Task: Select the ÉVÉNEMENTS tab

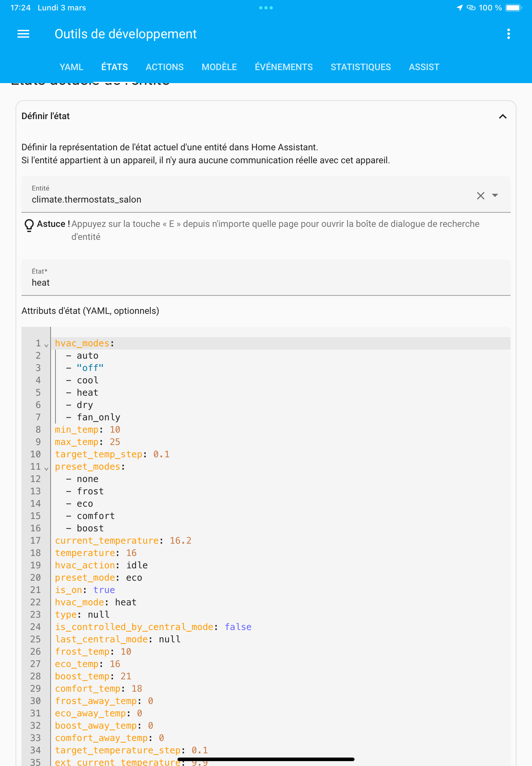Action: point(283,67)
